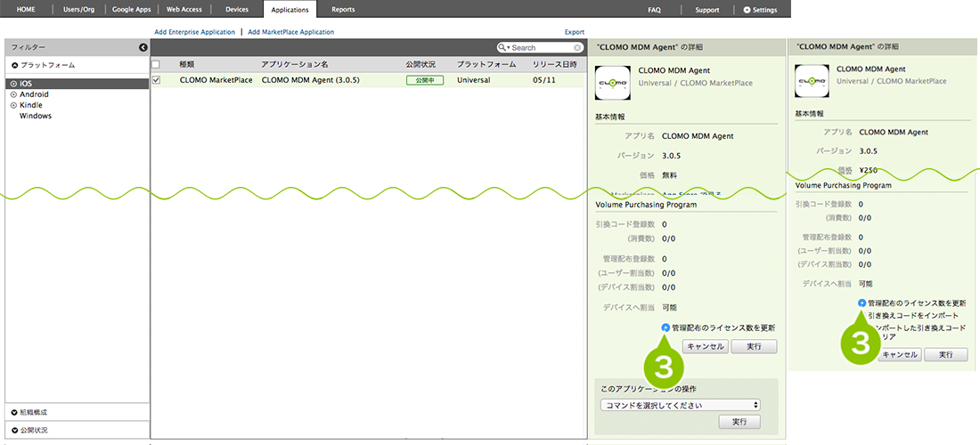Click 実行 next to キャンセル in the 無料 panel

pyautogui.click(x=754, y=346)
